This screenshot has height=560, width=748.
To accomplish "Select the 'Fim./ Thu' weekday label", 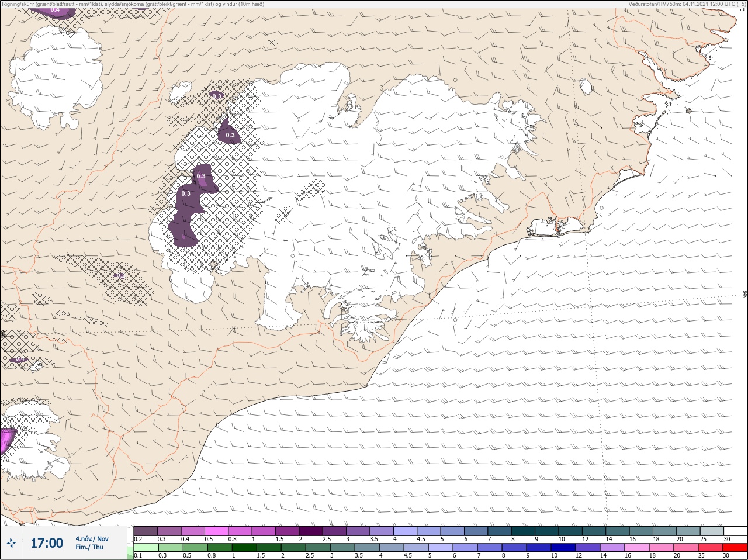I will (x=89, y=547).
